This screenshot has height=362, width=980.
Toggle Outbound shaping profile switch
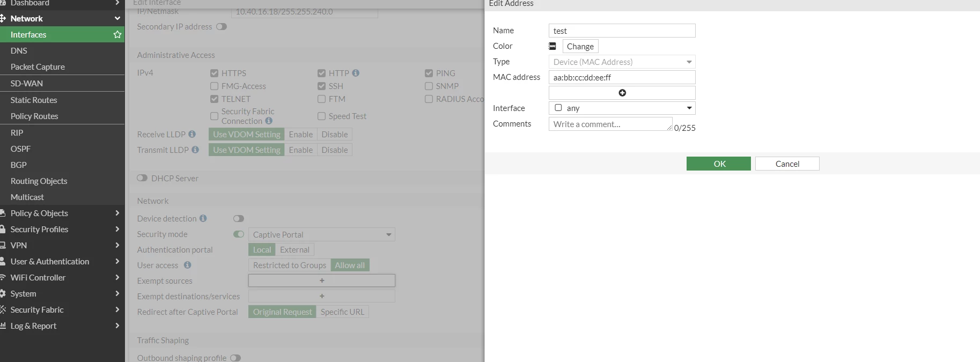click(235, 358)
